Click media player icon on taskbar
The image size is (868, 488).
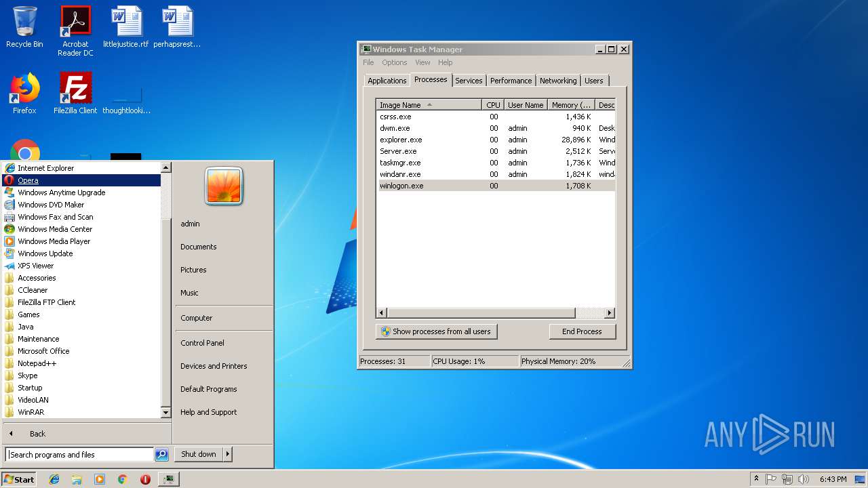click(100, 479)
